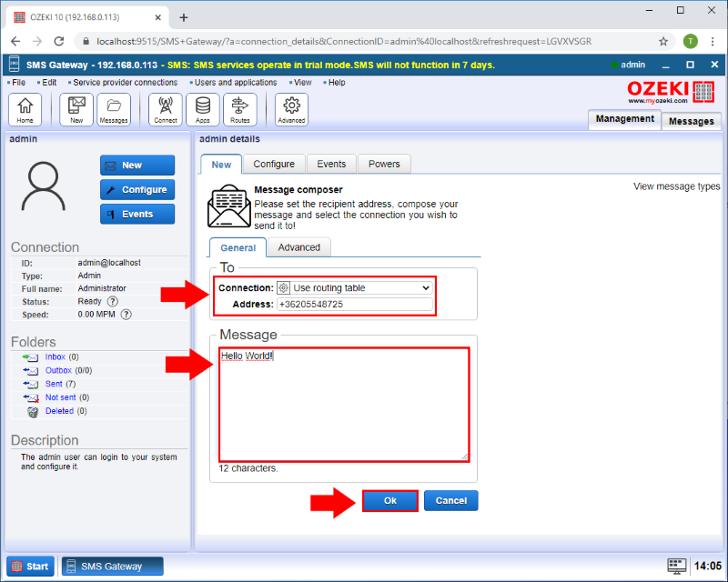Open a new browser tab

point(184,17)
